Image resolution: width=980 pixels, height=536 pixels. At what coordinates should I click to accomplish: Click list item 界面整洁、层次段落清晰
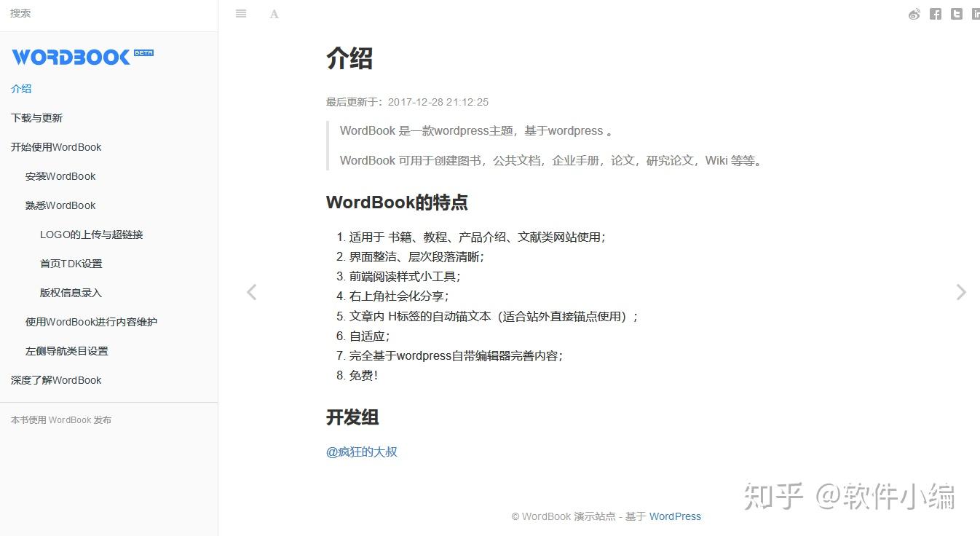pyautogui.click(x=416, y=257)
